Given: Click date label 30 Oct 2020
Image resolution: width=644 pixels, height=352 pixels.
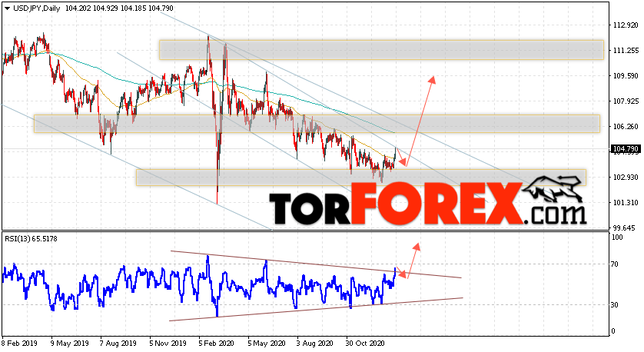Looking at the screenshot, I should click(x=365, y=344).
